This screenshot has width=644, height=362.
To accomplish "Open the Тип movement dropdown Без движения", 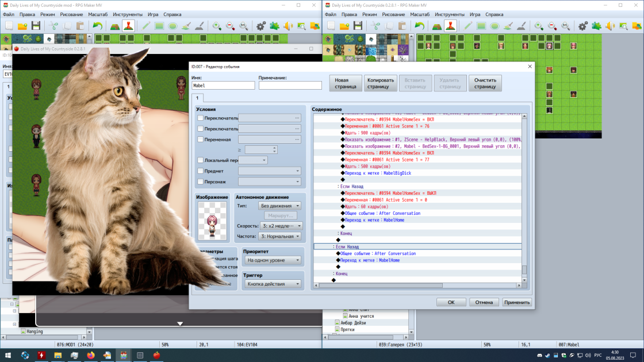I will pos(279,206).
